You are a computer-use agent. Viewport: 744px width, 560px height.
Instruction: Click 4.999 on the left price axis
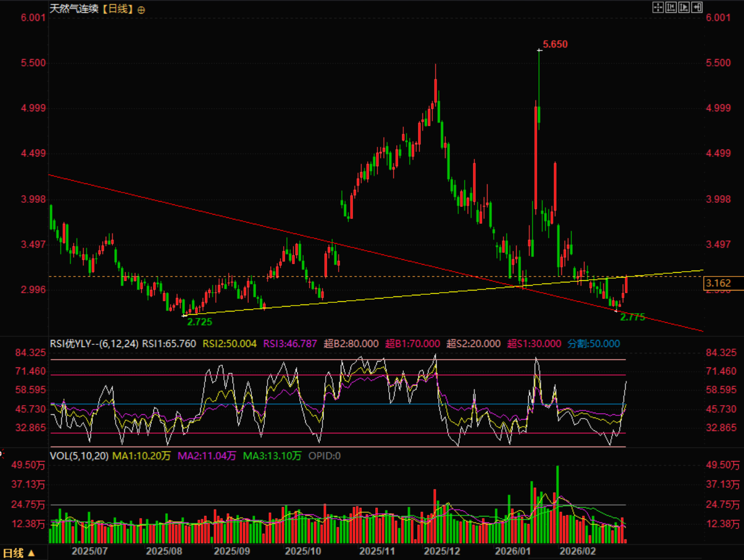pyautogui.click(x=33, y=108)
